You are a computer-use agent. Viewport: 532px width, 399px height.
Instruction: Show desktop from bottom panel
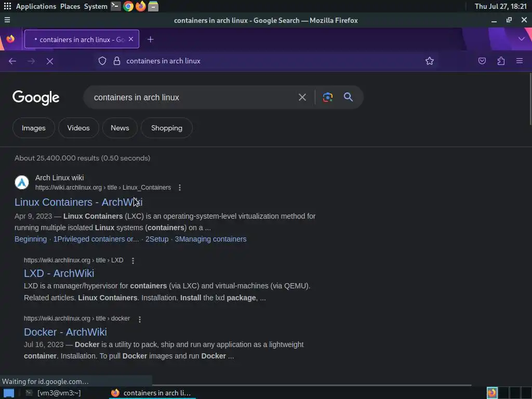tap(8, 393)
